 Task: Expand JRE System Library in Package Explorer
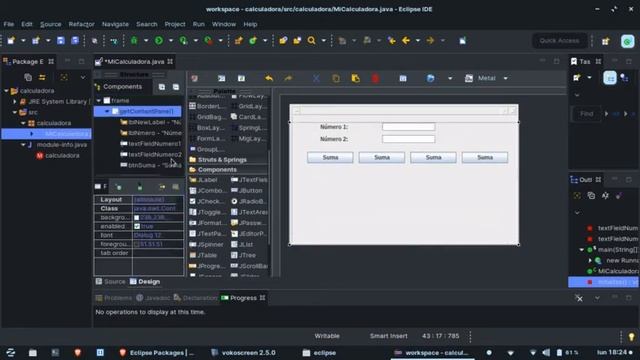tap(15, 102)
